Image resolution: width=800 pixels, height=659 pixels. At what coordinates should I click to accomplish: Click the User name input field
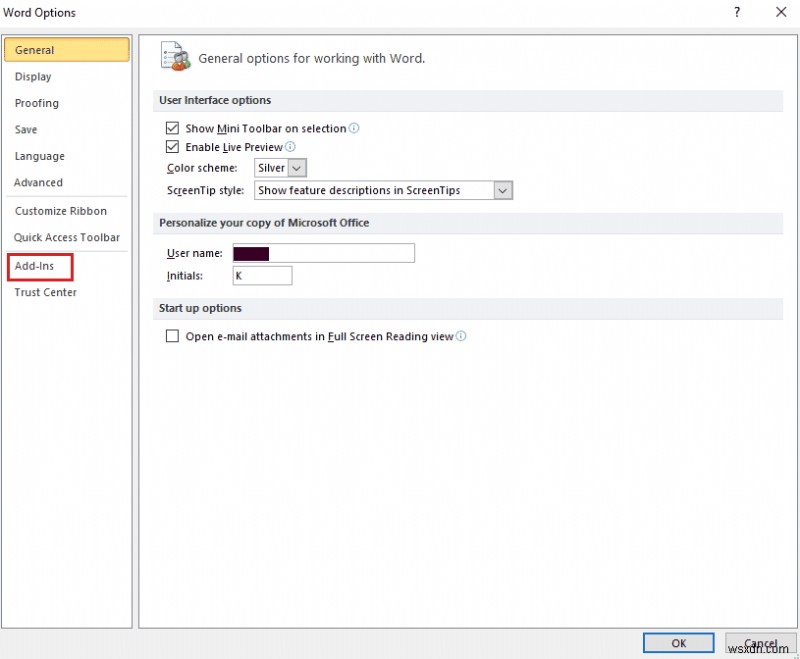pyautogui.click(x=323, y=253)
